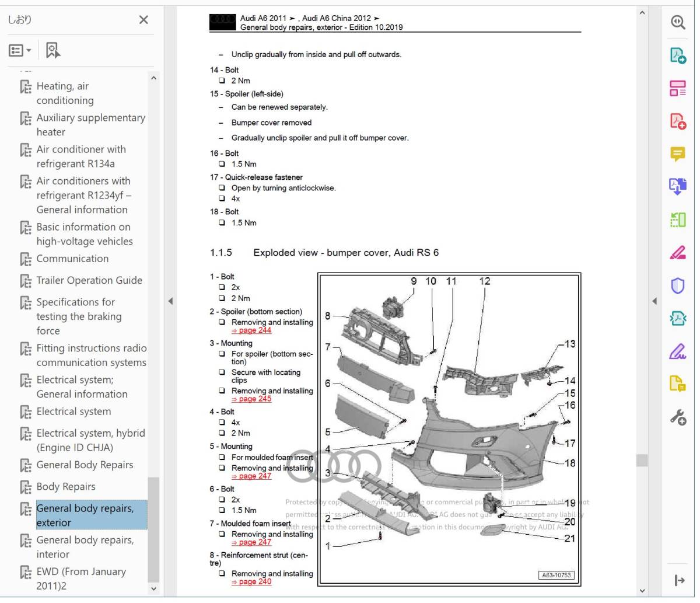Open 'Air conditioner with refrigerant R134a' bookmark
Viewport: 700px width, 603px height.
click(x=81, y=156)
